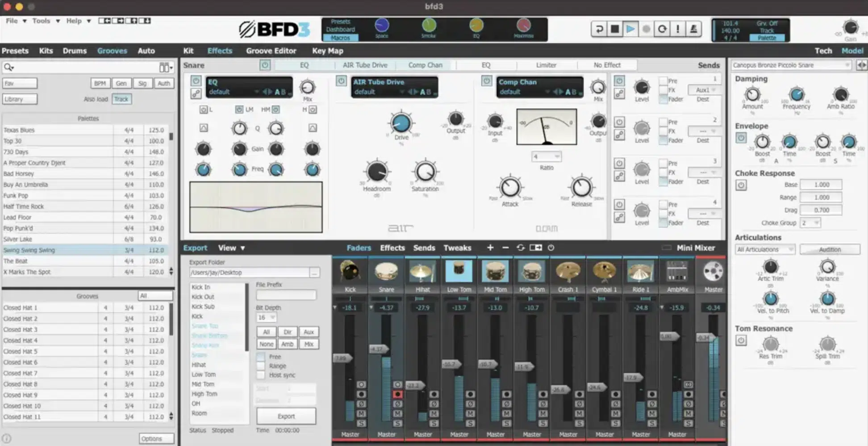Click the minus icon in mixer toolbar

tap(505, 248)
